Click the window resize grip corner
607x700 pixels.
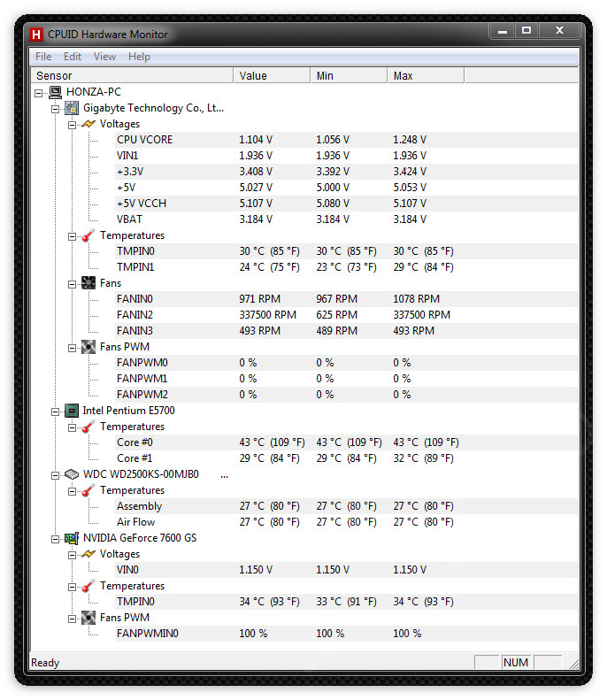point(573,664)
